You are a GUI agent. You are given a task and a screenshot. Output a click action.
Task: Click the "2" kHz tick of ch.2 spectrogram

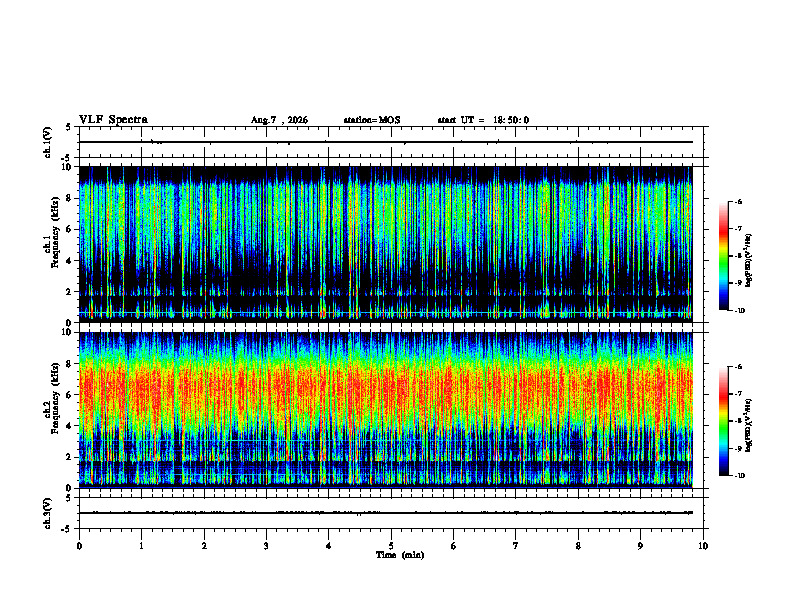click(x=69, y=457)
